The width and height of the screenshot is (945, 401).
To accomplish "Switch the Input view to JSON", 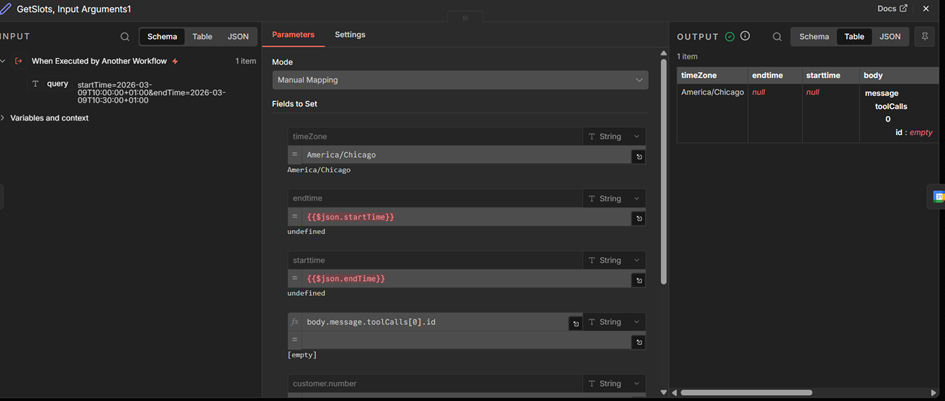I will point(238,37).
